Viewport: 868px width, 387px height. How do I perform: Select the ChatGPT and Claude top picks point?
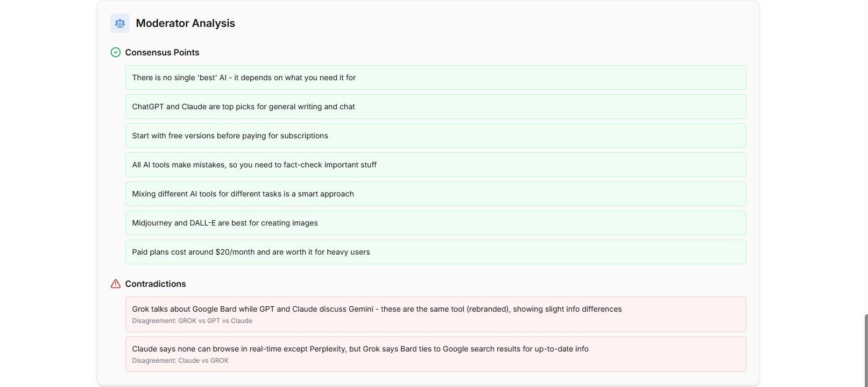pyautogui.click(x=435, y=107)
